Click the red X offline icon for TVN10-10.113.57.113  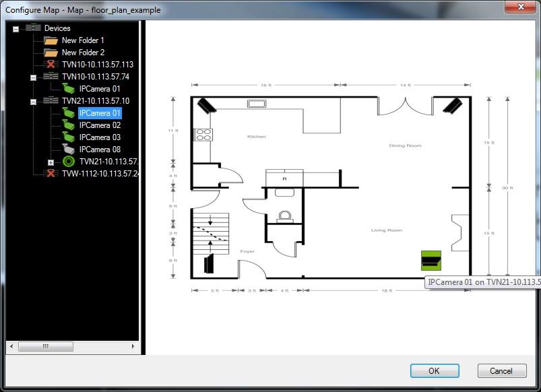tap(51, 64)
